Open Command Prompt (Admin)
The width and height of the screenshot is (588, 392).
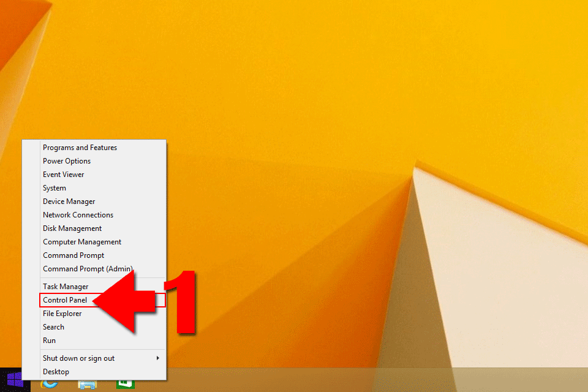[x=88, y=269]
